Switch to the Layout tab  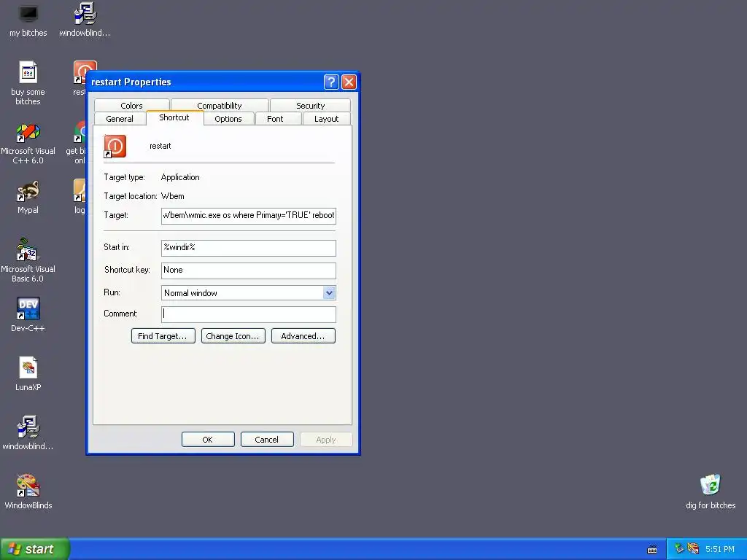[326, 119]
